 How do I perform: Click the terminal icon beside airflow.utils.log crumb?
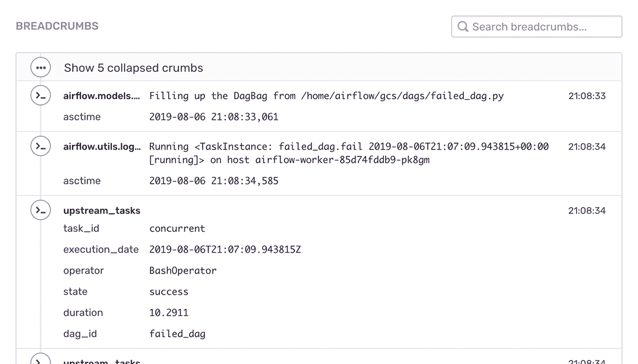point(41,146)
